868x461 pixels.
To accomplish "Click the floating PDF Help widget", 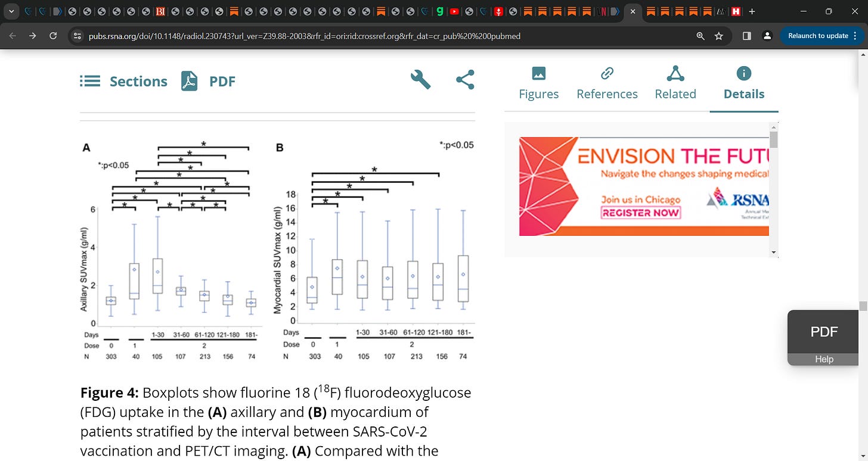I will point(823,338).
